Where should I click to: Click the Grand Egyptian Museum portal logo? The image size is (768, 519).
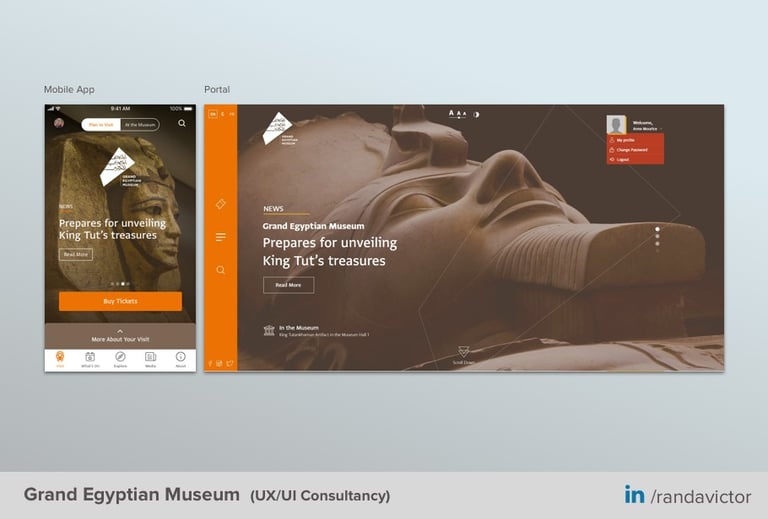[x=280, y=129]
